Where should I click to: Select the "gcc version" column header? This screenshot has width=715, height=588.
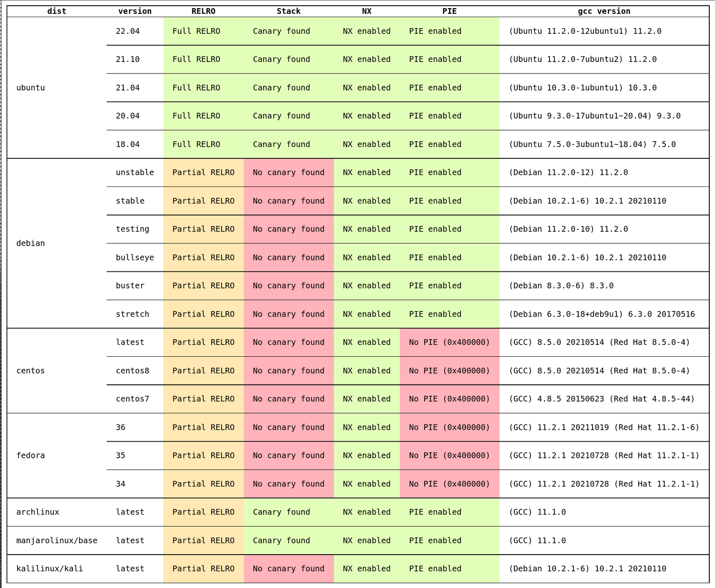click(604, 11)
